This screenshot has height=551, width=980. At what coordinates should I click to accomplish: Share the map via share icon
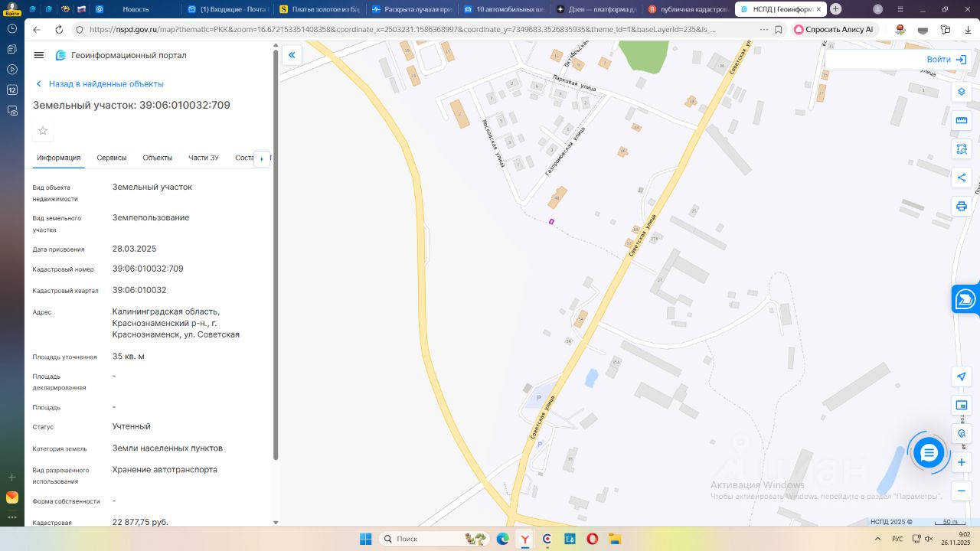pyautogui.click(x=962, y=178)
